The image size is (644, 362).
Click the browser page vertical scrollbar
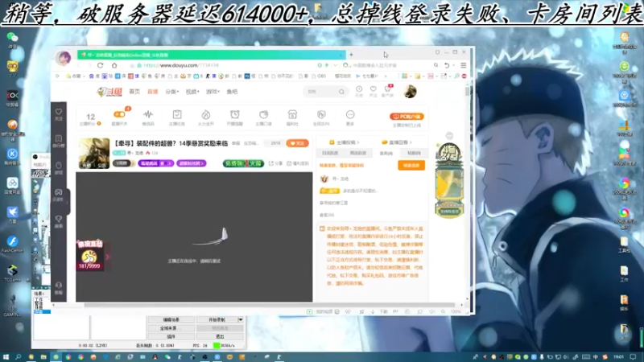pyautogui.click(x=467, y=91)
